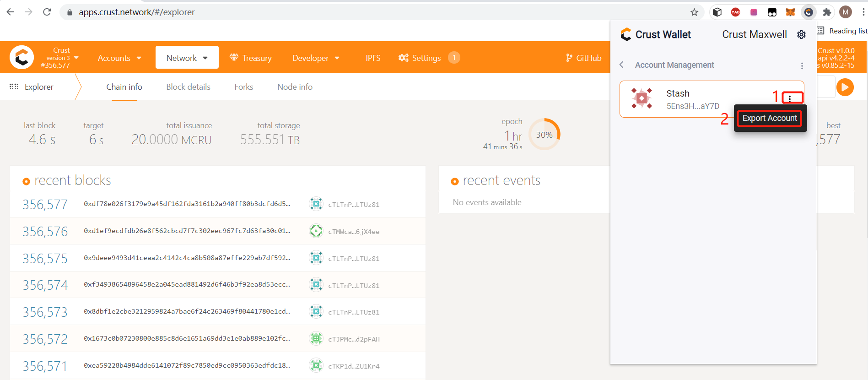Click the Settings notification badge 1
Image resolution: width=868 pixels, height=380 pixels.
point(454,58)
